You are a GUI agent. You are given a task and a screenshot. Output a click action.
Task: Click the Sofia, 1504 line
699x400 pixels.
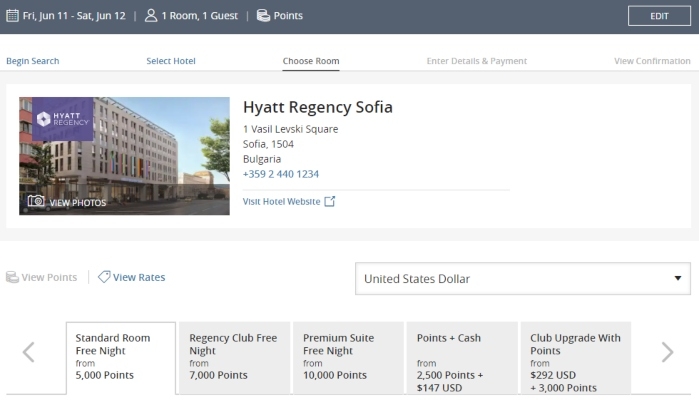click(x=268, y=144)
